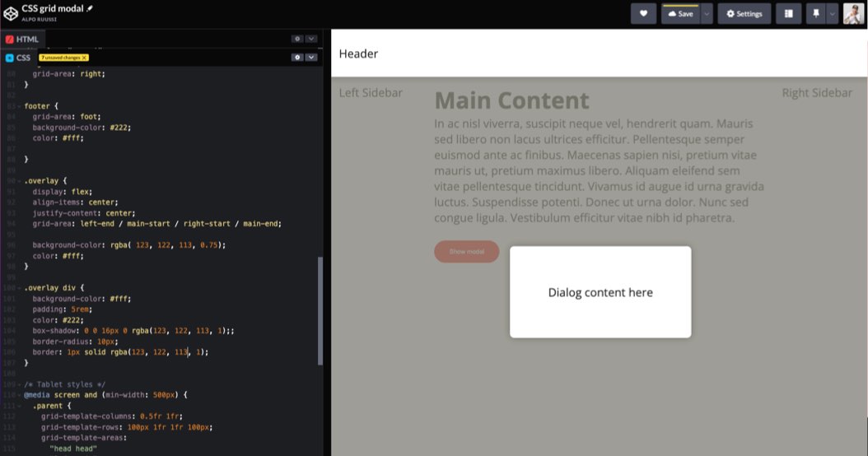Dismiss the unsaved changes badge

tap(84, 58)
